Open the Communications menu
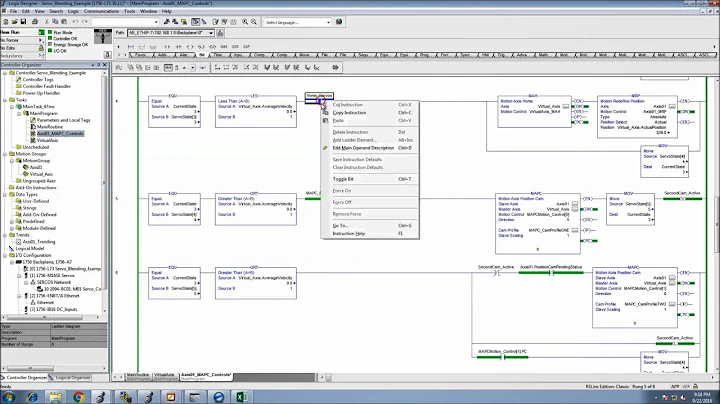 click(101, 11)
